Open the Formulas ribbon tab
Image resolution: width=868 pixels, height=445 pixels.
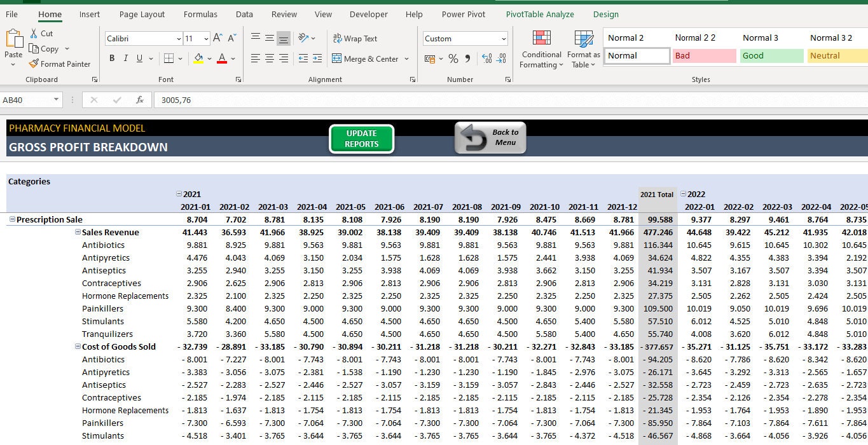(200, 14)
